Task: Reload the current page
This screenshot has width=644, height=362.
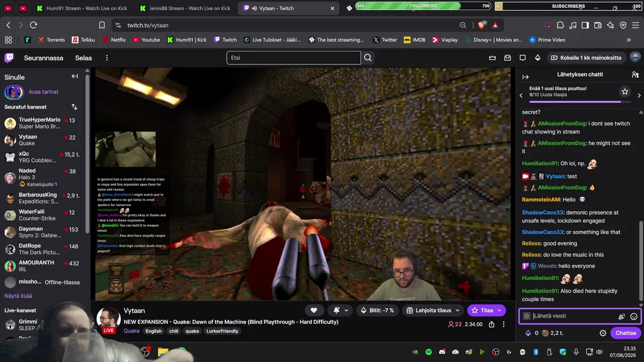Action: [x=34, y=25]
